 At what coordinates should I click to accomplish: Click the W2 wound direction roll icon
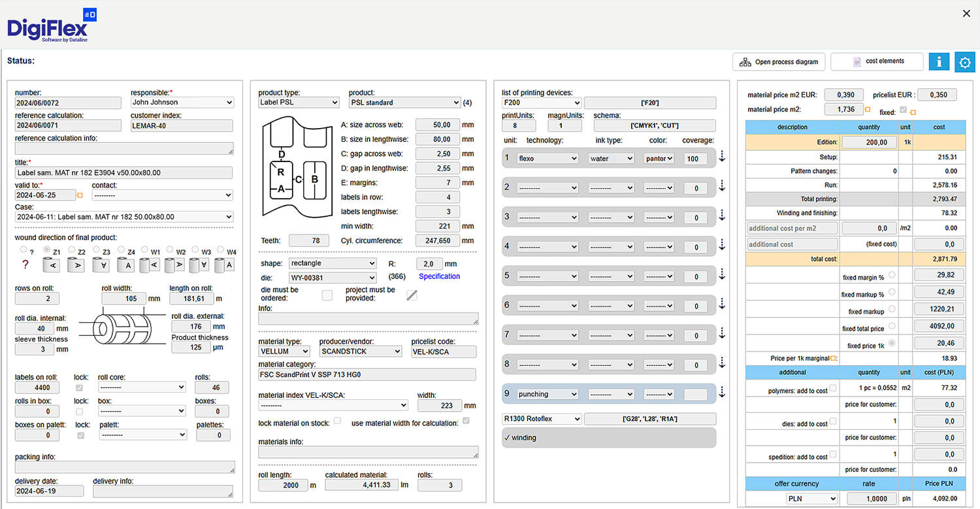pos(173,265)
